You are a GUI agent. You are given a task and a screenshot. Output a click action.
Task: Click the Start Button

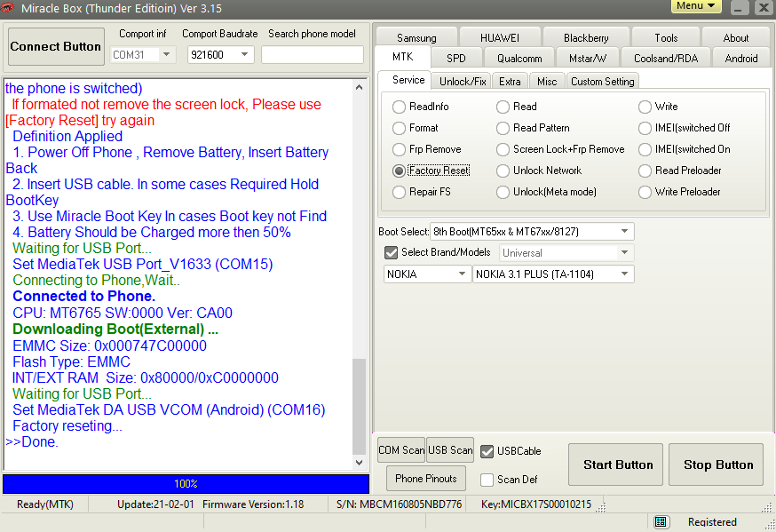tap(615, 465)
